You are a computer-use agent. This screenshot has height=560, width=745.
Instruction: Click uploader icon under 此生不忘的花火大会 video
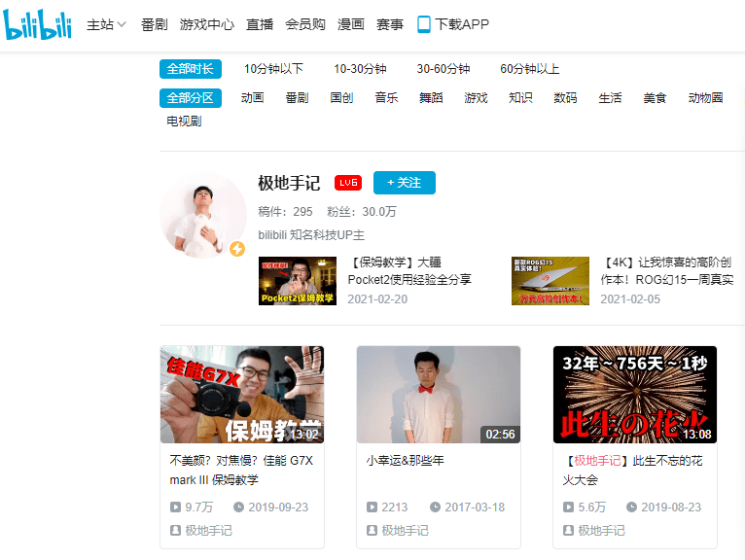pos(568,530)
